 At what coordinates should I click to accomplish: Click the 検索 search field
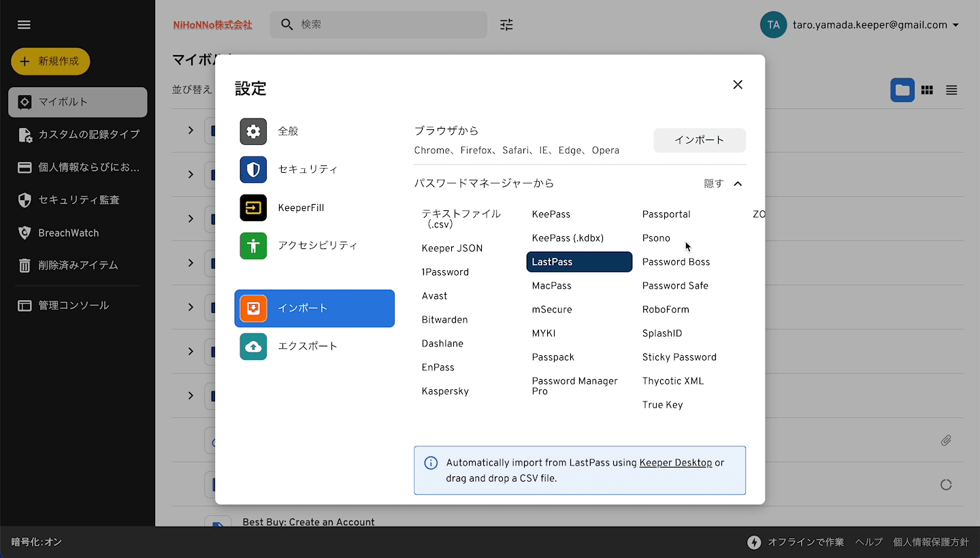point(388,25)
